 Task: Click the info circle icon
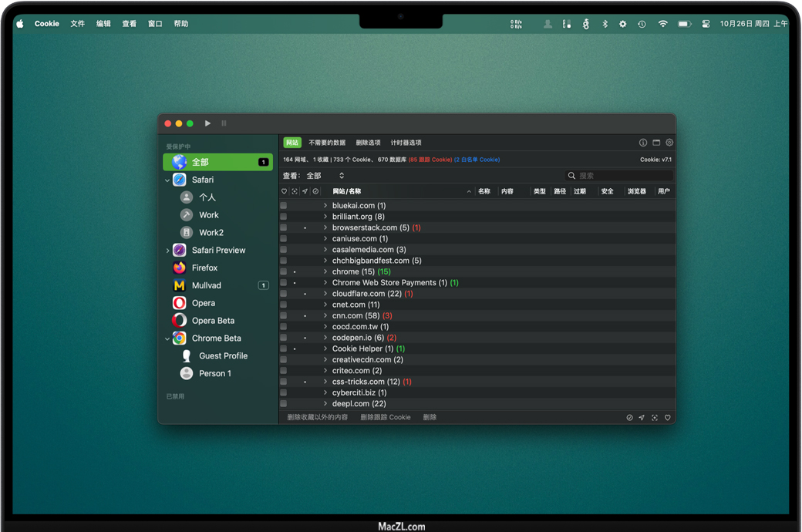tap(643, 143)
